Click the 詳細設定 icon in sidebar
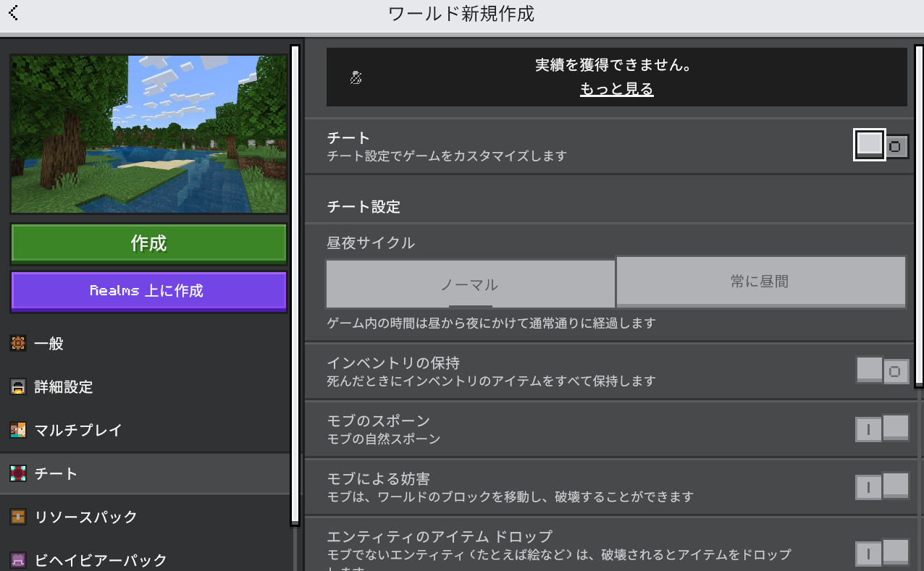Viewport: 924px width, 571px height. pos(18,387)
